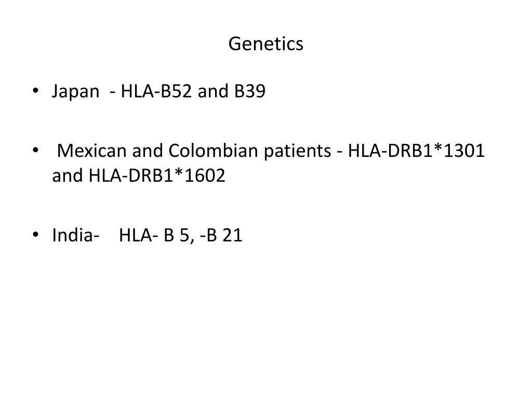Image resolution: width=532 pixels, height=399 pixels.
Task: Click the third bullet point marker
Action: point(35,234)
